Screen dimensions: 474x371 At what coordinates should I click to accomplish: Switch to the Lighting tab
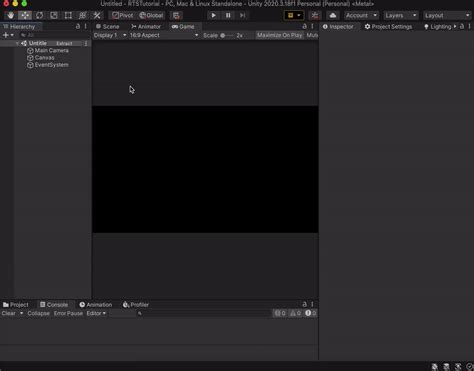[437, 27]
